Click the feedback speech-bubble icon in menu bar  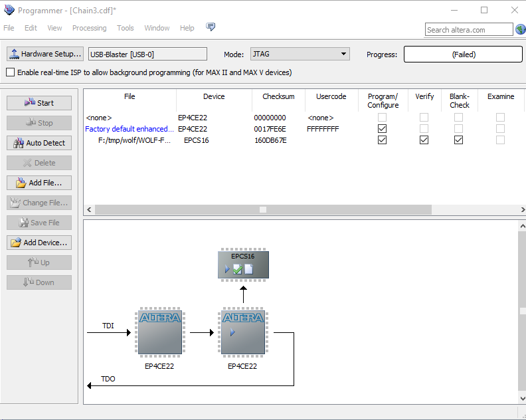(x=211, y=27)
